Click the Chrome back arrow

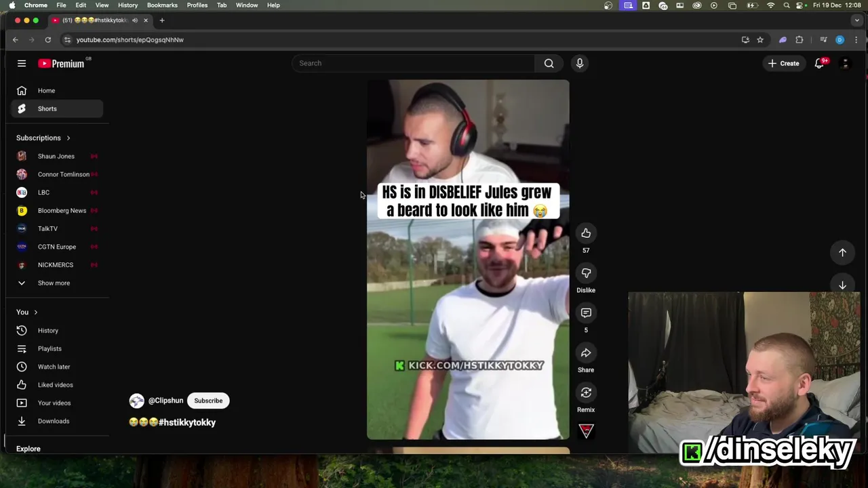(x=16, y=39)
